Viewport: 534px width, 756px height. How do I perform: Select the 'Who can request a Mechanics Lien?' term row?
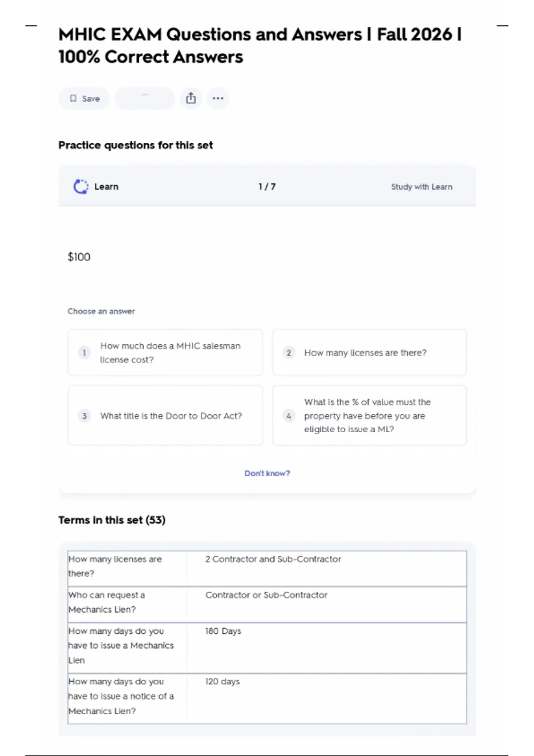(x=267, y=604)
